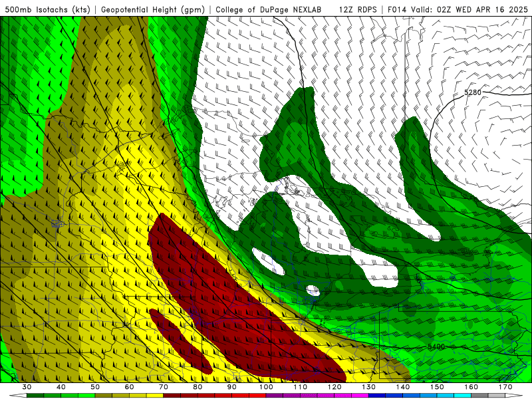Click the color bar label 30
This screenshot has height=399, width=532.
[27, 387]
